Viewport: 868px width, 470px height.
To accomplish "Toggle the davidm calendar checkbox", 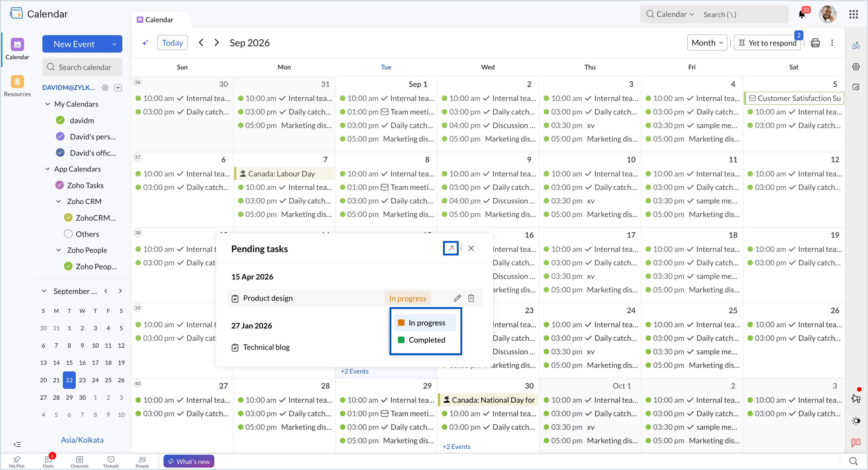I will [60, 120].
